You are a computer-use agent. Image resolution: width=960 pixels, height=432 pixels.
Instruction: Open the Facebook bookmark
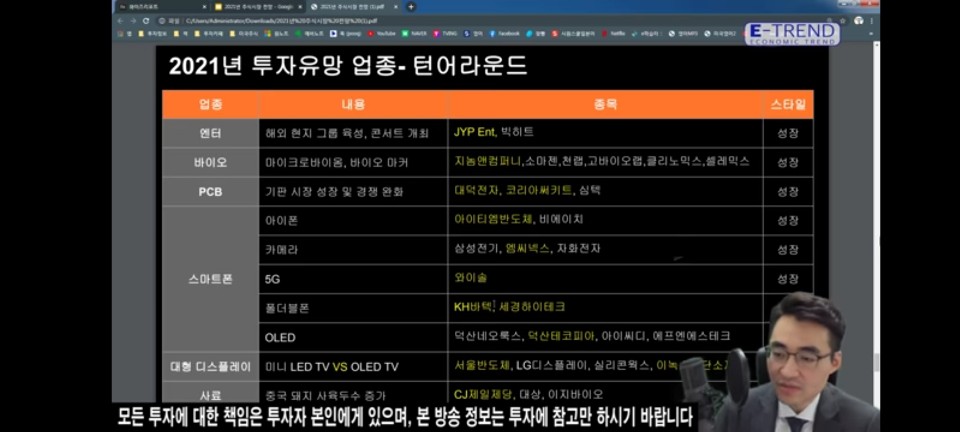(x=504, y=33)
